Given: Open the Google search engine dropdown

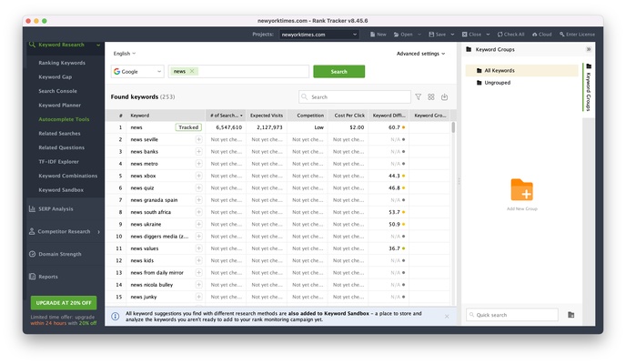Looking at the screenshot, I should click(x=137, y=72).
